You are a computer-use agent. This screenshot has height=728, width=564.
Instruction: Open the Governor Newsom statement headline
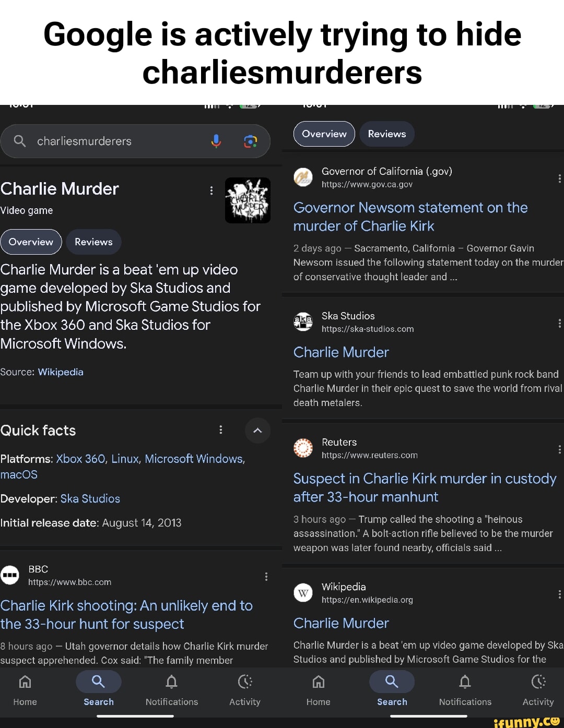pyautogui.click(x=410, y=217)
